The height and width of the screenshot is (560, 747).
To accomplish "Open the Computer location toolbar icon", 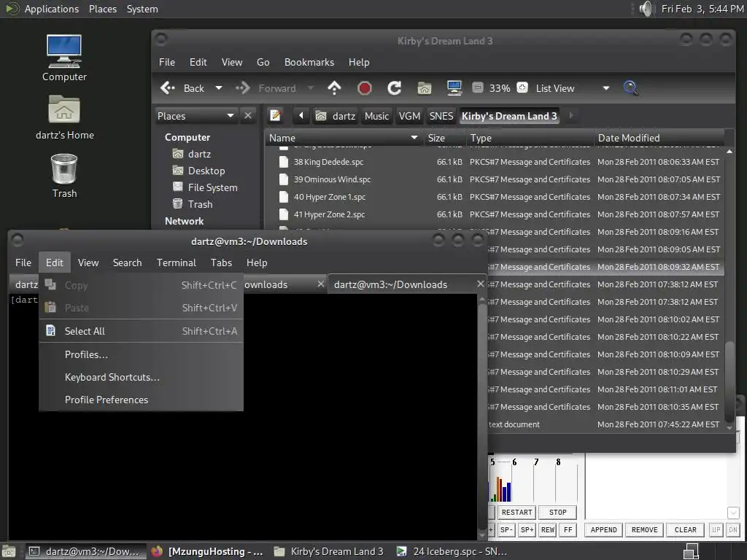I will coord(454,88).
